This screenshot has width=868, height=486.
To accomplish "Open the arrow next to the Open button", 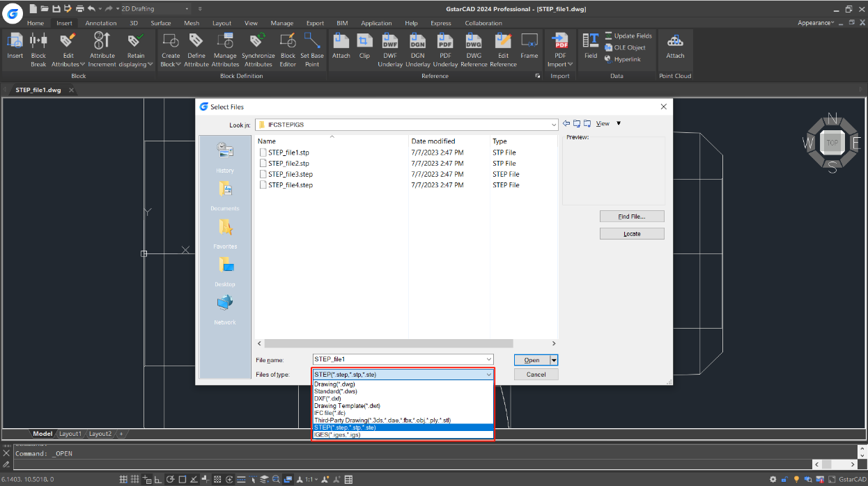I will coord(554,360).
